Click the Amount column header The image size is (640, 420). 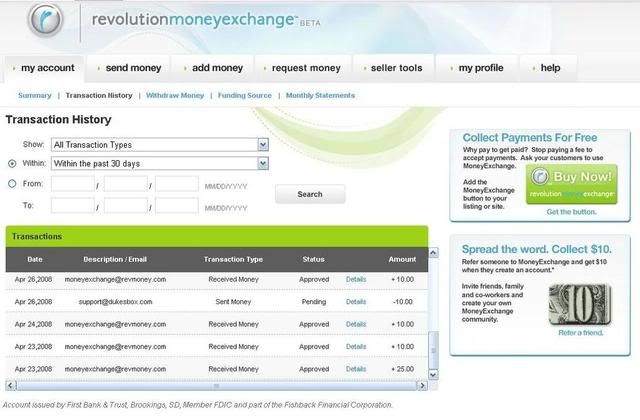[402, 259]
